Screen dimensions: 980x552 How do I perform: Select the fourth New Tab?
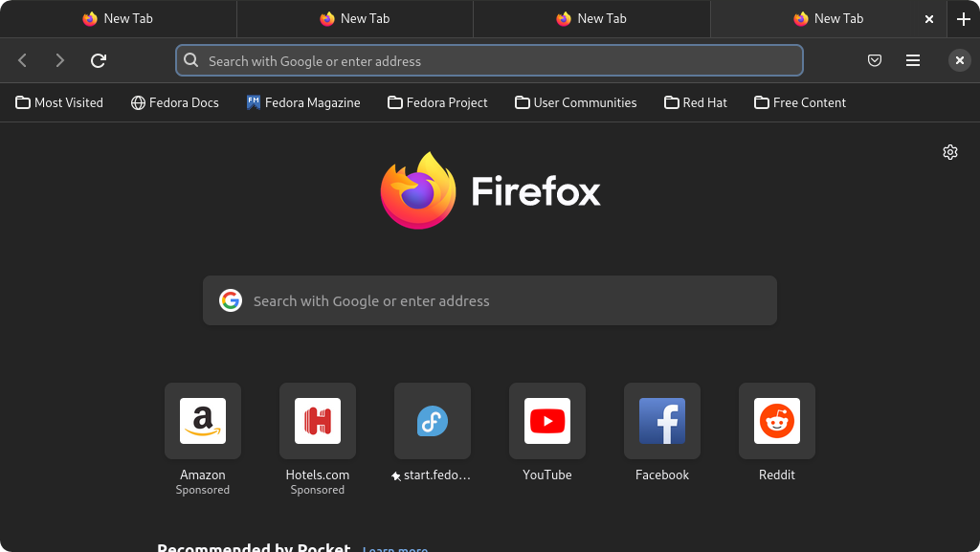point(829,19)
